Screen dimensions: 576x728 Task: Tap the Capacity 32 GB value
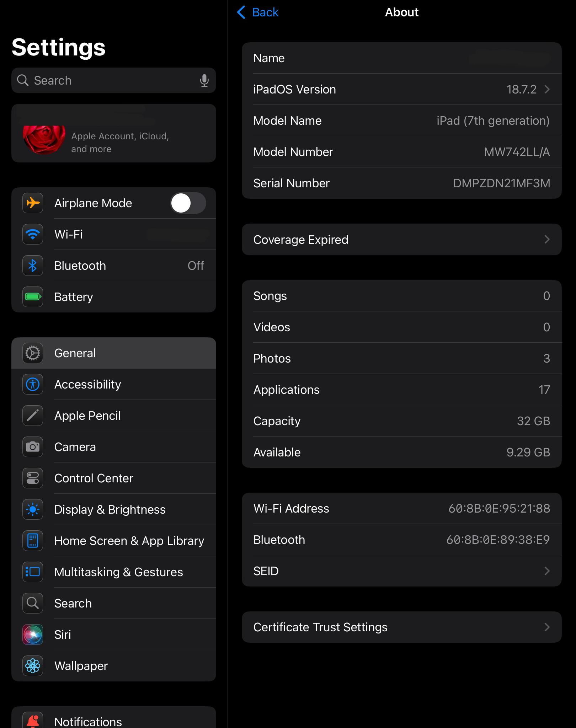click(x=533, y=421)
